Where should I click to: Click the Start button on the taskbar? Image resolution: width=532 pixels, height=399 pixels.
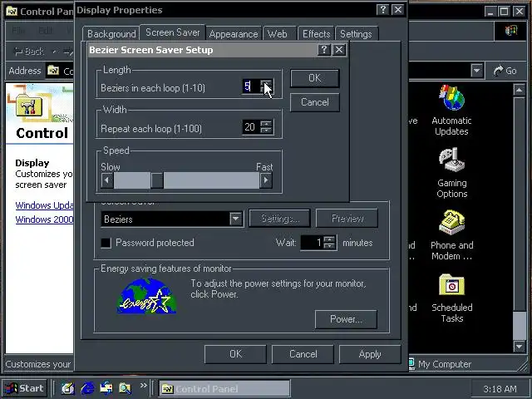(x=25, y=388)
